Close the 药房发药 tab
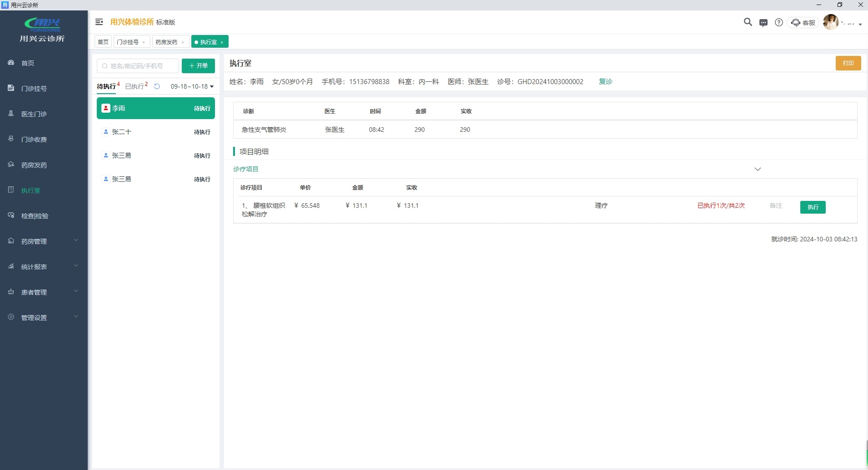868x470 pixels. pos(183,42)
